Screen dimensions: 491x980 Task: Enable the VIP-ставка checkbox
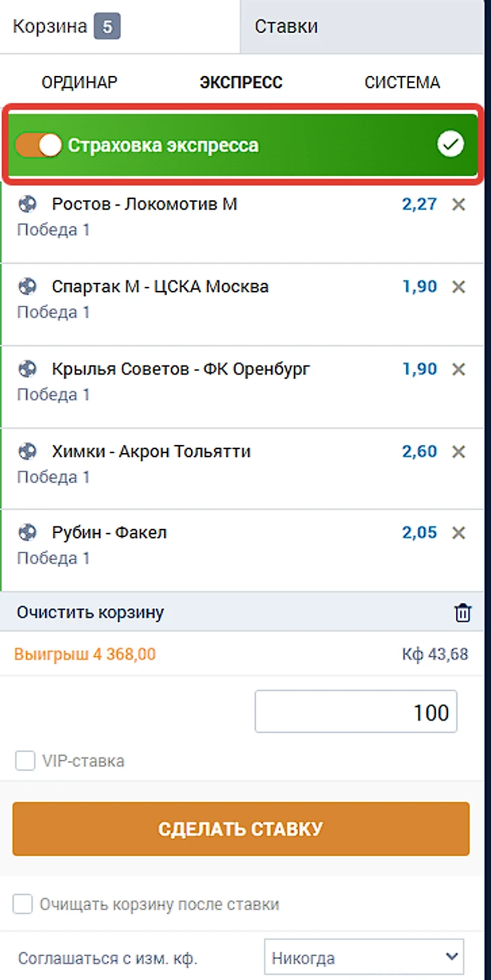tap(26, 762)
